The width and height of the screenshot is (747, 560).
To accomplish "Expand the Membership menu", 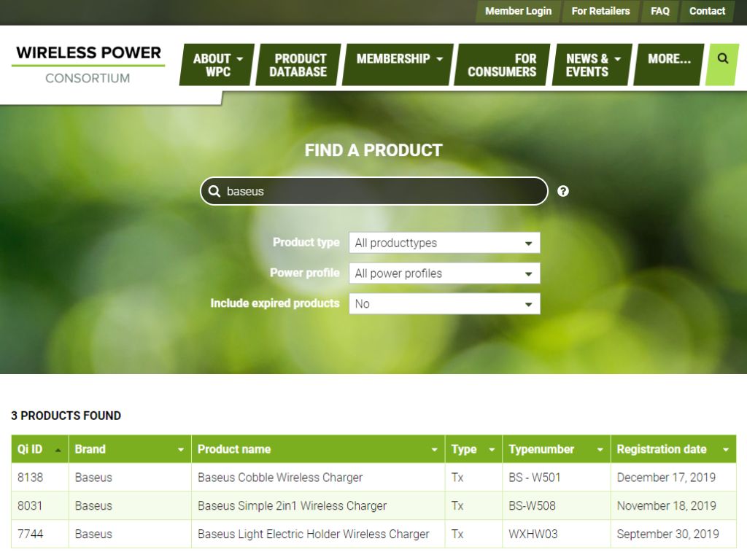I will [398, 65].
